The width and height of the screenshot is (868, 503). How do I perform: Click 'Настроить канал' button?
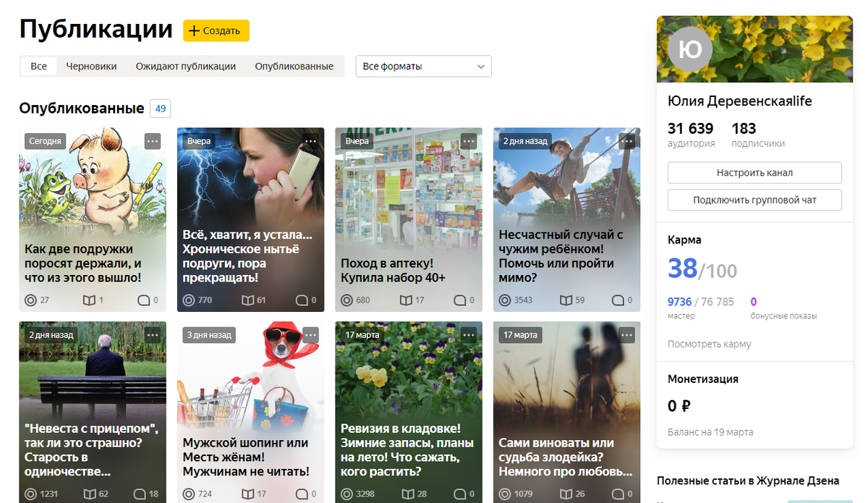tap(754, 173)
